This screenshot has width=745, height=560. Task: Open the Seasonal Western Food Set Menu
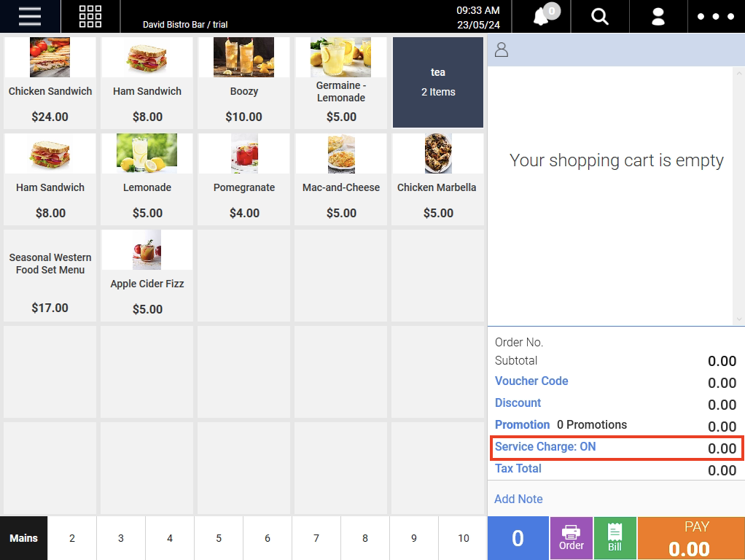pos(50,275)
